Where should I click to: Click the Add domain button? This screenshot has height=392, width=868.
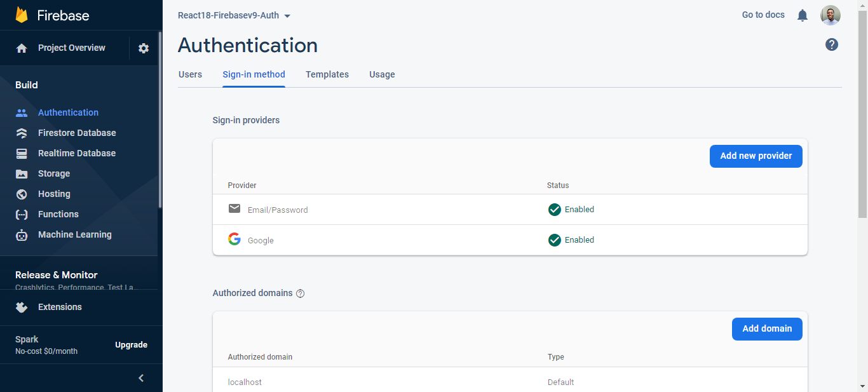pyautogui.click(x=767, y=328)
